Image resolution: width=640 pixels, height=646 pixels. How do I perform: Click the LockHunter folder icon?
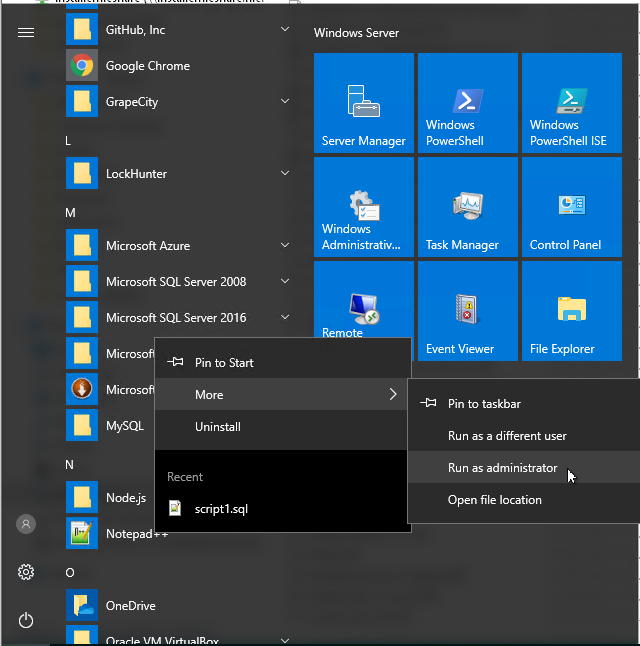[82, 173]
